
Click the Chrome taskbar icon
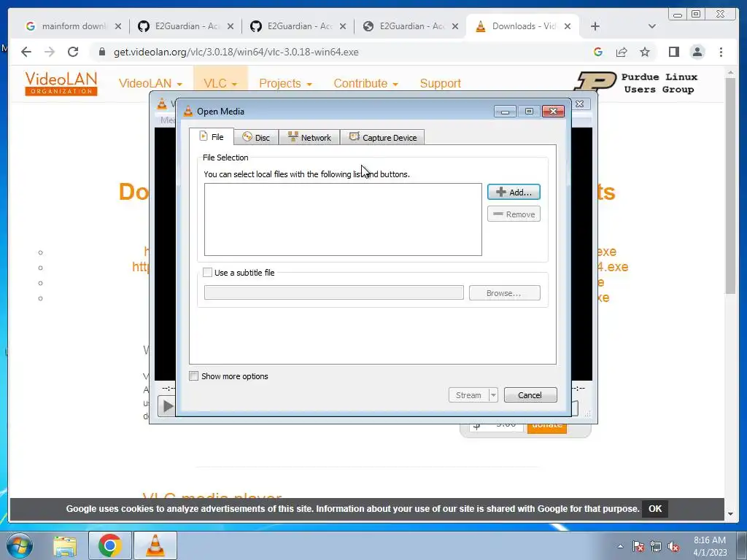point(110,545)
